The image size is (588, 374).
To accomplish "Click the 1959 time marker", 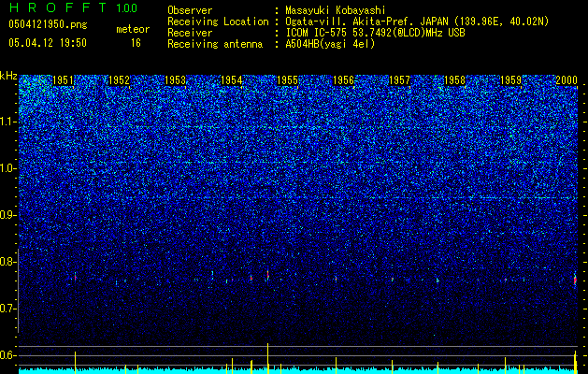I will (511, 80).
